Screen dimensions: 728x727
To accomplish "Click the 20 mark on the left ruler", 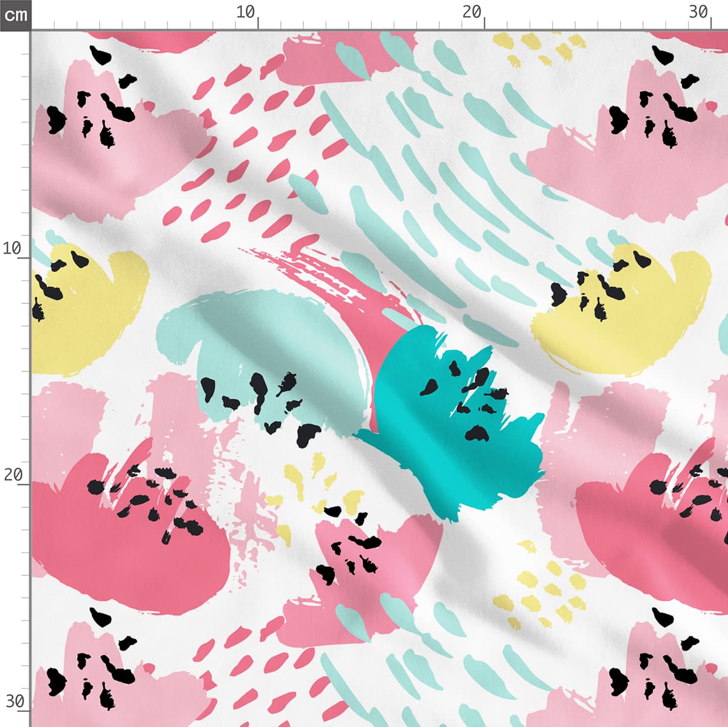I will point(13,475).
